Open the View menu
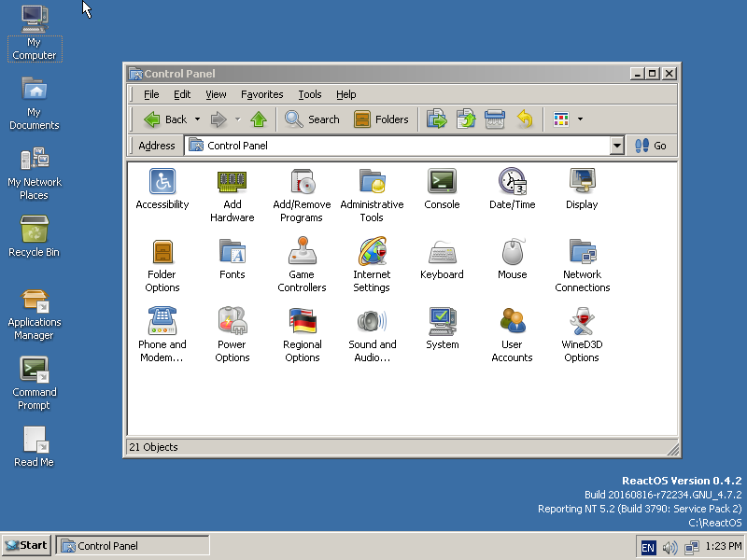Image resolution: width=747 pixels, height=560 pixels. click(x=216, y=94)
